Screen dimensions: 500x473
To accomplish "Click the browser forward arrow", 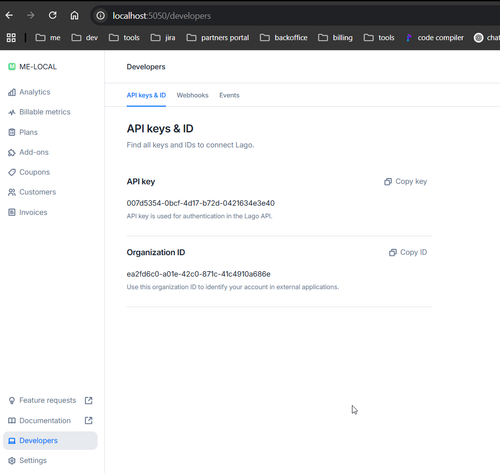I will click(31, 15).
